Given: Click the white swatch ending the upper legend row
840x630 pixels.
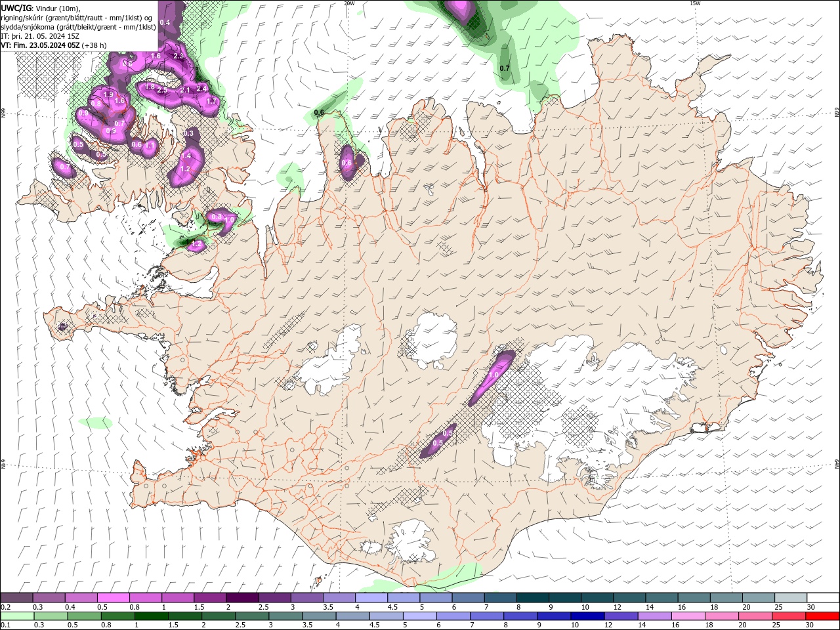Looking at the screenshot, I should click(x=823, y=598).
